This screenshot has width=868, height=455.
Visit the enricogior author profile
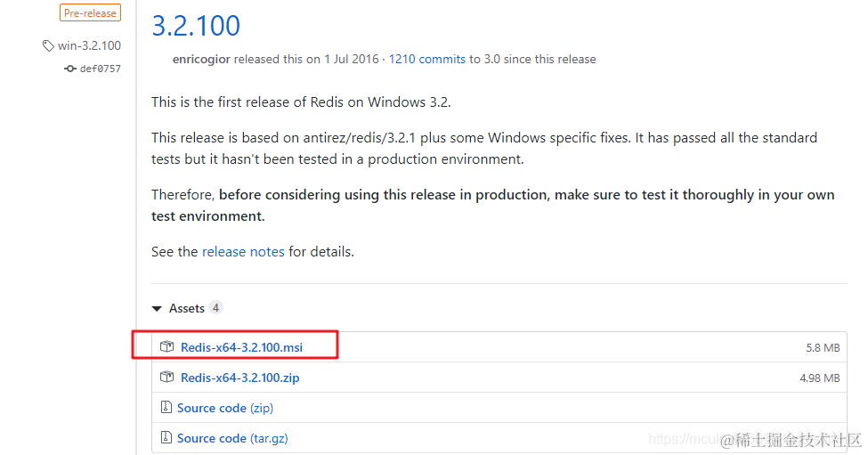[x=202, y=59]
